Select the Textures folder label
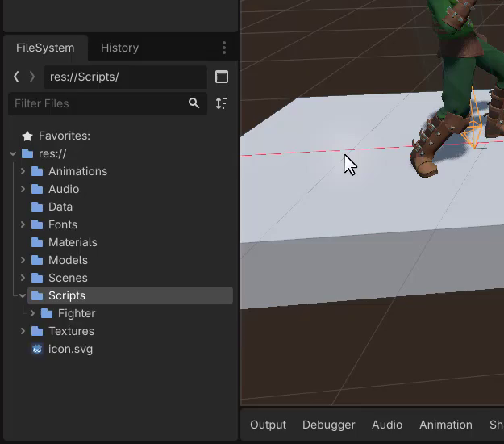Viewport: 504px width, 444px height. pos(71,331)
